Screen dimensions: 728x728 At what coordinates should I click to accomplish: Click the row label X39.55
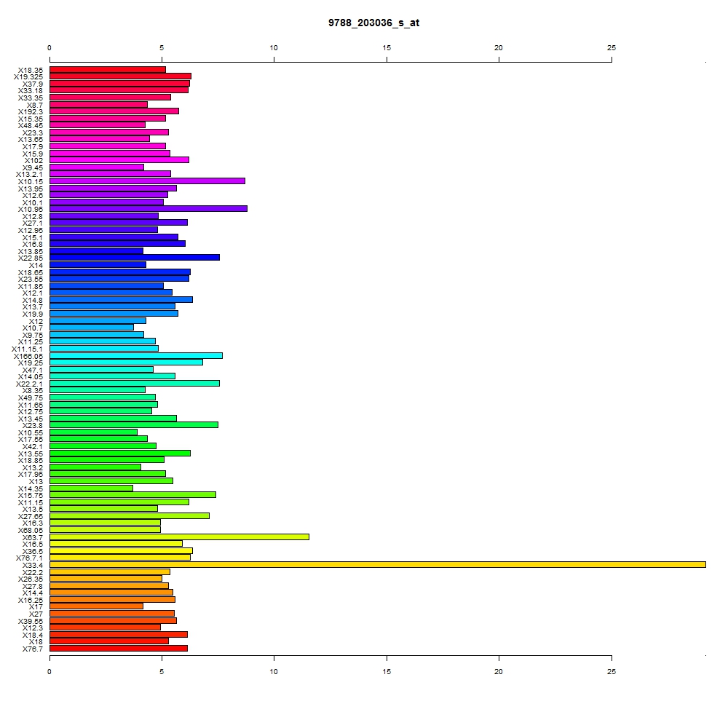pyautogui.click(x=31, y=621)
